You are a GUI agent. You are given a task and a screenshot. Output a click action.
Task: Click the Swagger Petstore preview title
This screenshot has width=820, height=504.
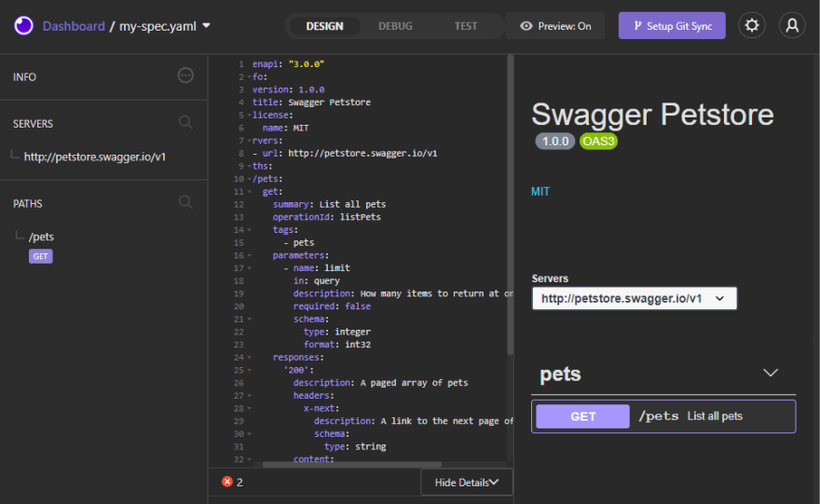tap(652, 114)
